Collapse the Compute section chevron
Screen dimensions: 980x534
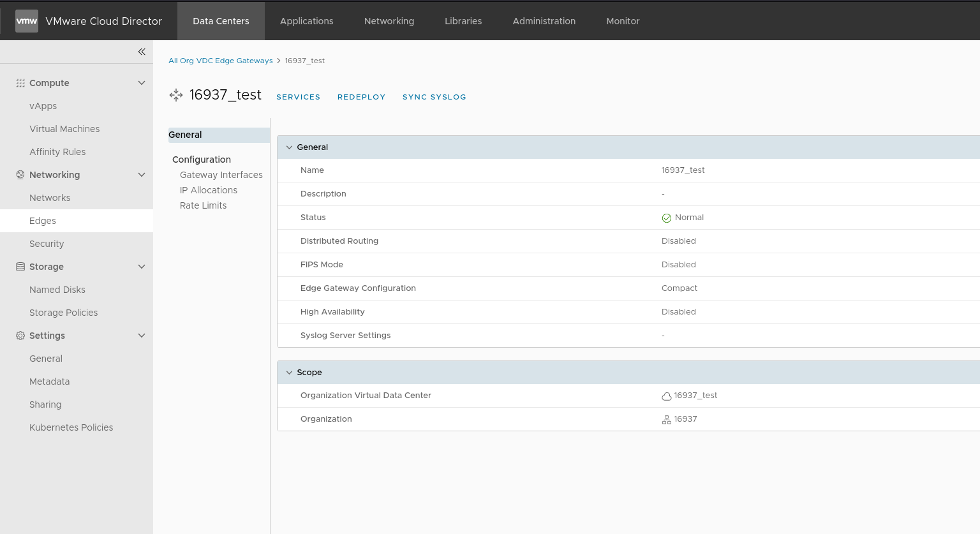click(x=142, y=83)
